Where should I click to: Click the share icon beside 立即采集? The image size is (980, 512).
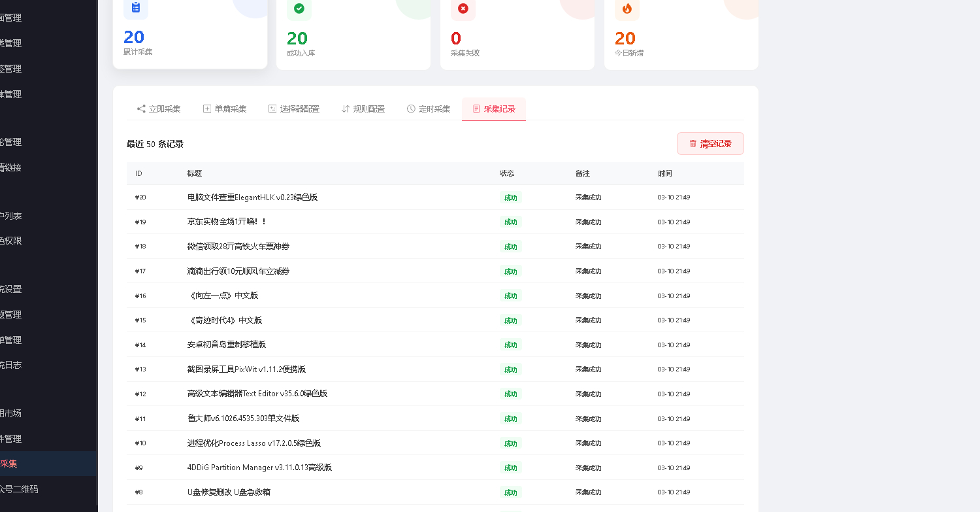140,109
